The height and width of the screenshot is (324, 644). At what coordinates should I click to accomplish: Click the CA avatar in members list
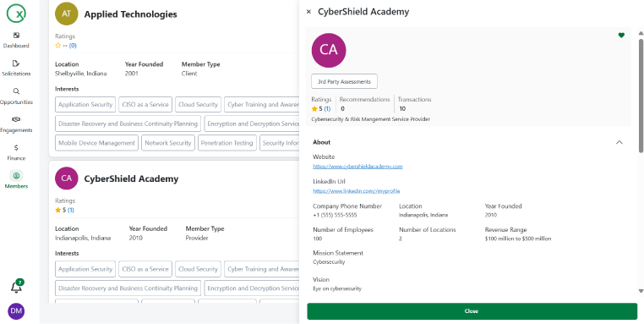point(67,178)
